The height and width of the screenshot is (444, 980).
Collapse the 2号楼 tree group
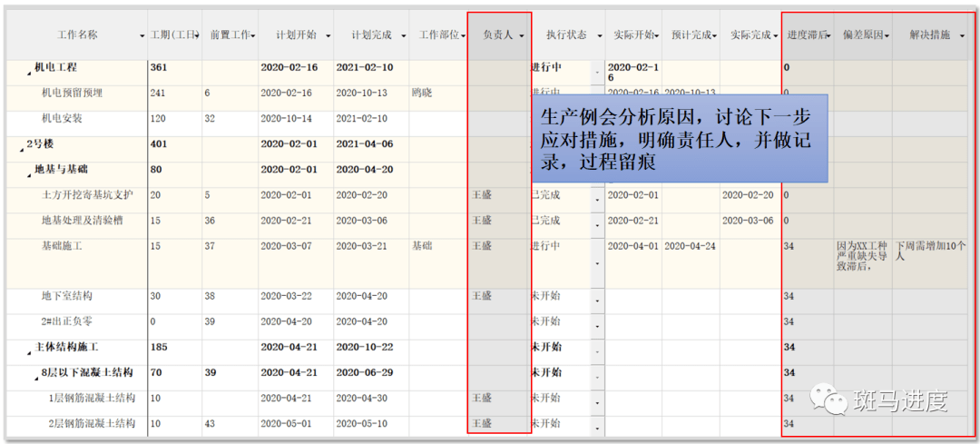tap(21, 150)
